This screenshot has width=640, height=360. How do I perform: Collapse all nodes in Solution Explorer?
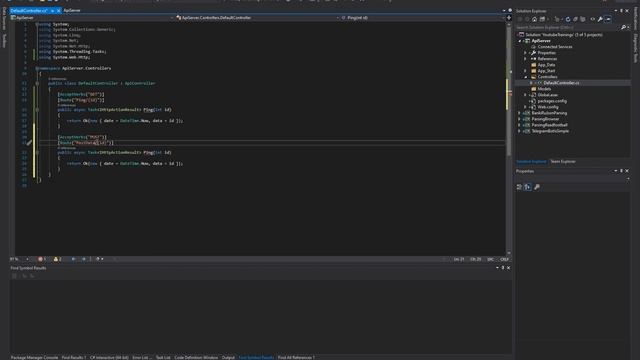click(575, 19)
